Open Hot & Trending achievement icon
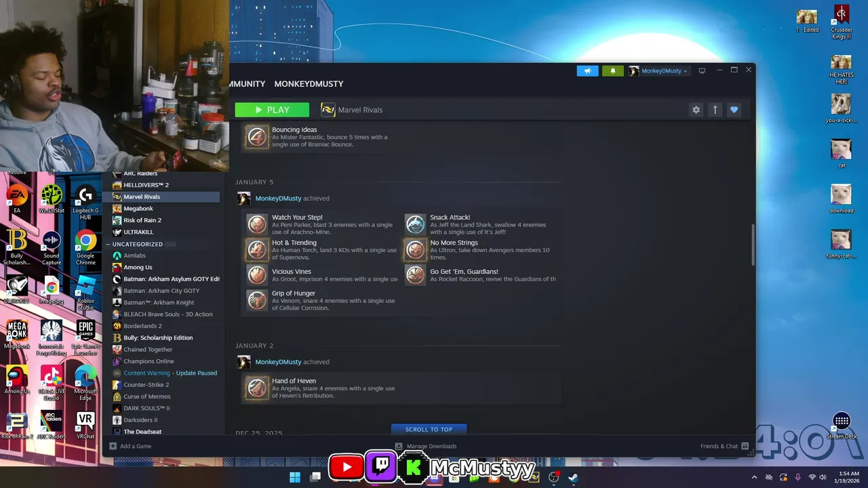Image resolution: width=868 pixels, height=488 pixels. (x=257, y=249)
